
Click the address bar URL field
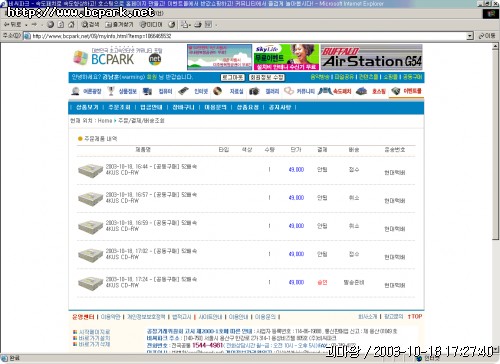click(x=248, y=36)
